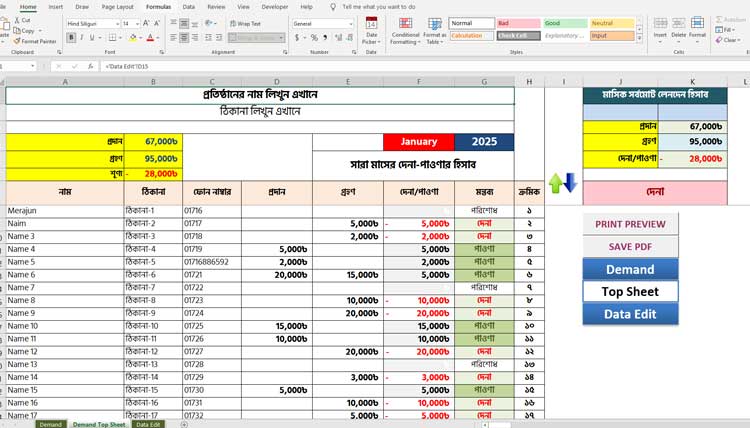Screen dimensions: 750x428
Task: Open the font size dropdown
Action: (x=137, y=23)
